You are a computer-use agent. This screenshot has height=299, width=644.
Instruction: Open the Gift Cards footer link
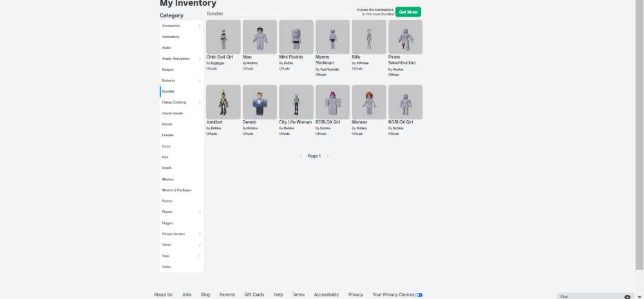(x=254, y=295)
